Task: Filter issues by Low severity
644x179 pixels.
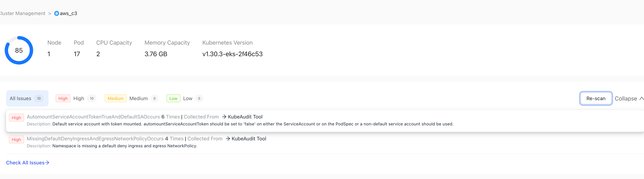Action: click(185, 98)
